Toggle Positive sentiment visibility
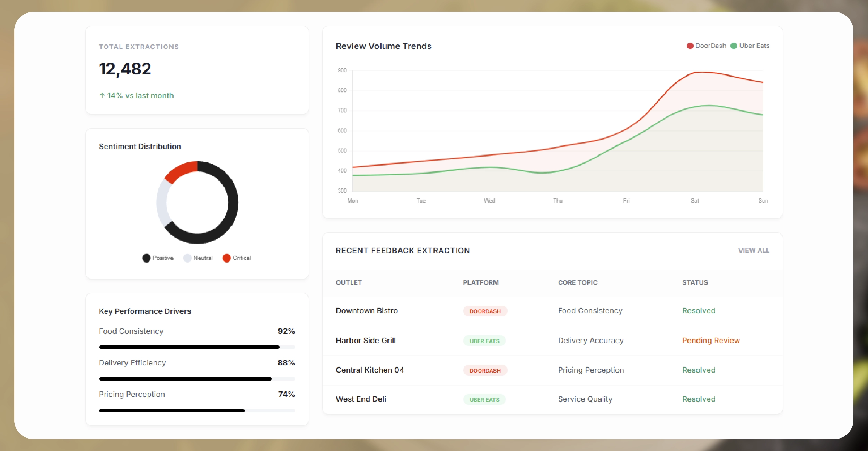Screen dimensions: 868x451 pos(158,258)
